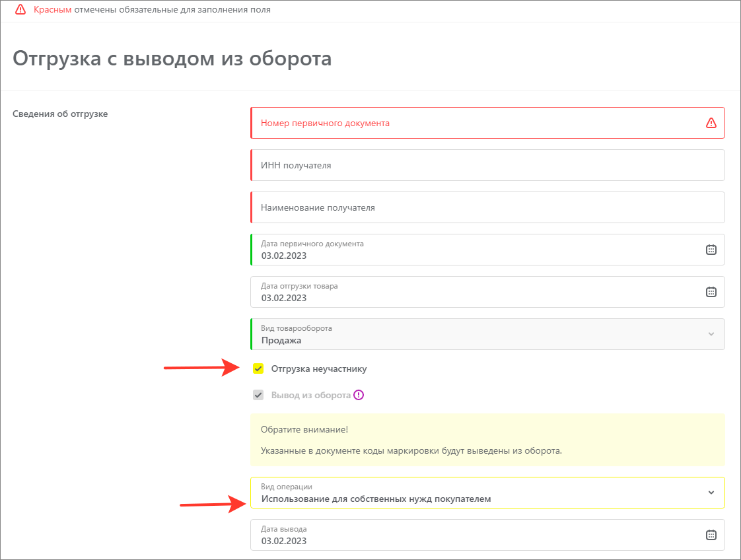Open calendar for Дата вывода
Image resolution: width=741 pixels, height=560 pixels.
click(711, 535)
